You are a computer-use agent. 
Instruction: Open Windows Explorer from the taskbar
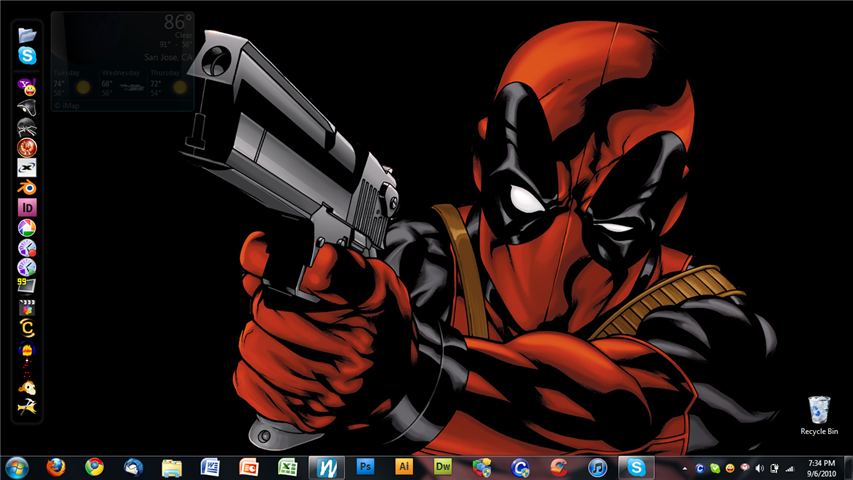(171, 467)
